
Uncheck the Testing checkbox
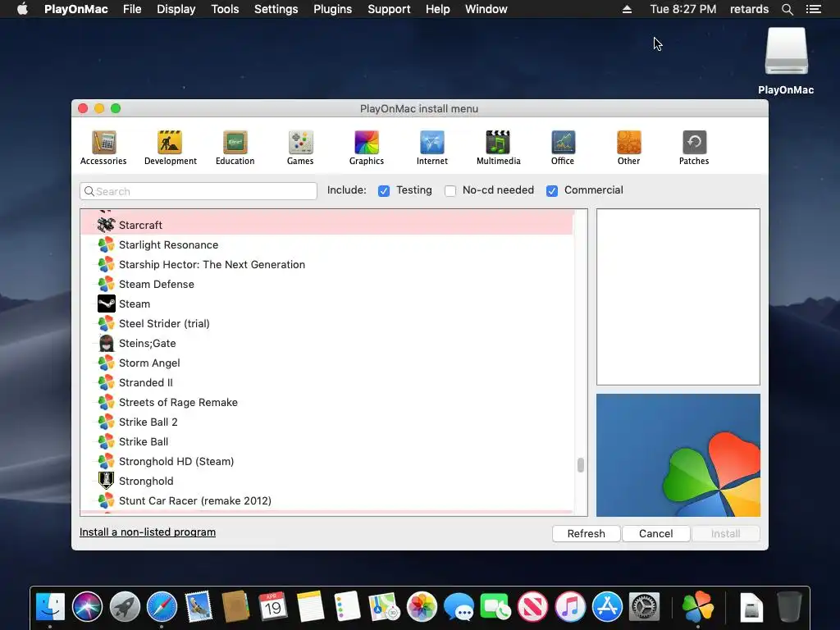click(x=384, y=190)
